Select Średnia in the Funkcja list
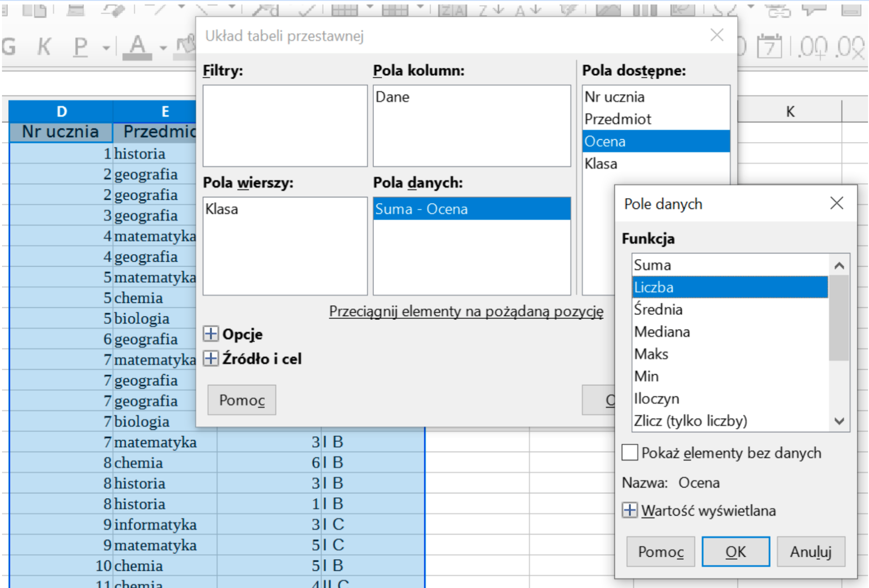Viewport: 869px width, 588px height. click(658, 310)
